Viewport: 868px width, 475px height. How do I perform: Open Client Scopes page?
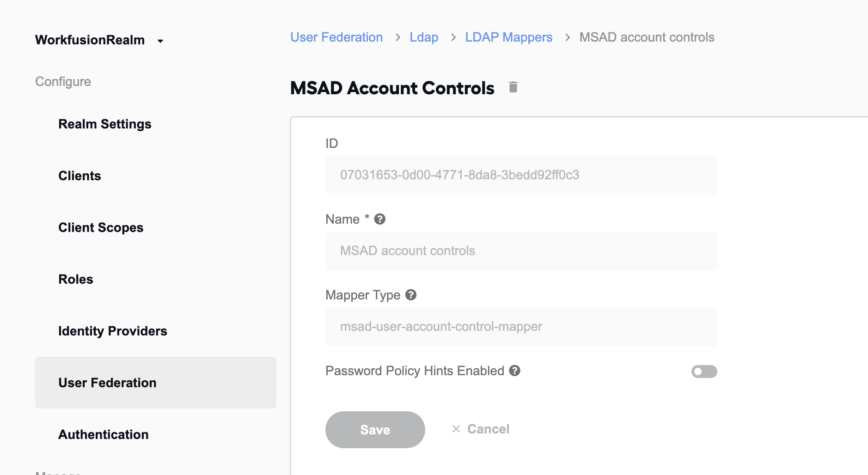(x=101, y=227)
